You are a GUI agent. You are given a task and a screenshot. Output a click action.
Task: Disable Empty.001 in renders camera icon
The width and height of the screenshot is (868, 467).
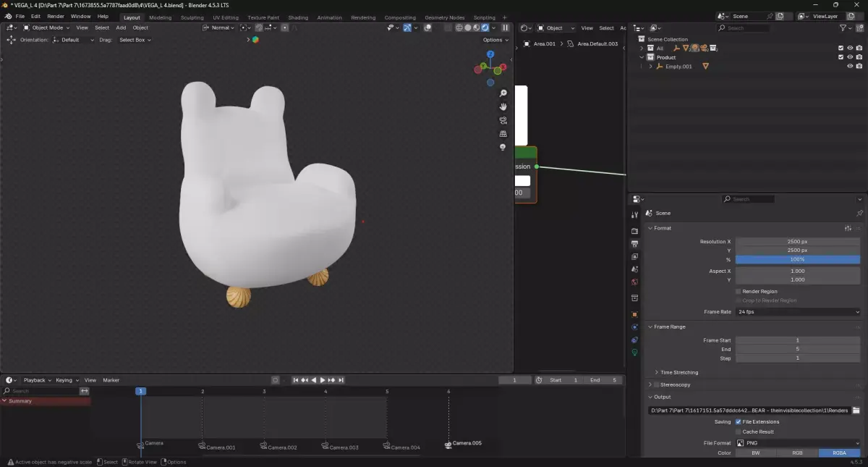859,66
